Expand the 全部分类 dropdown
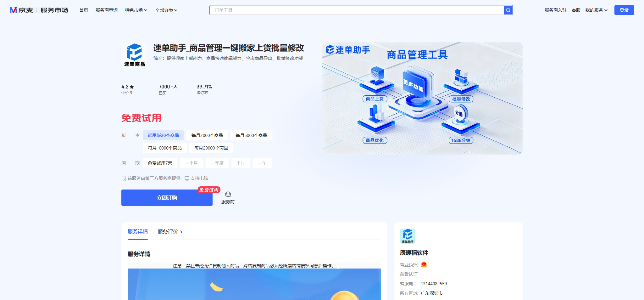 [x=166, y=10]
